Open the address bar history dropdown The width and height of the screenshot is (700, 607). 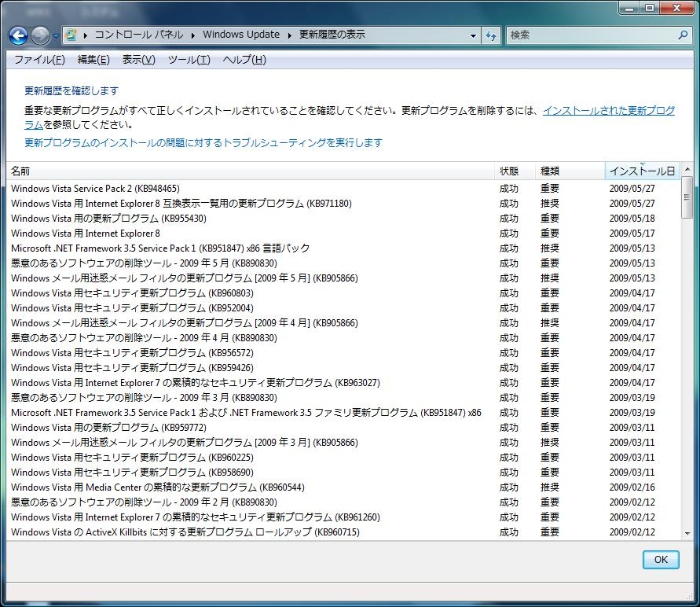473,35
